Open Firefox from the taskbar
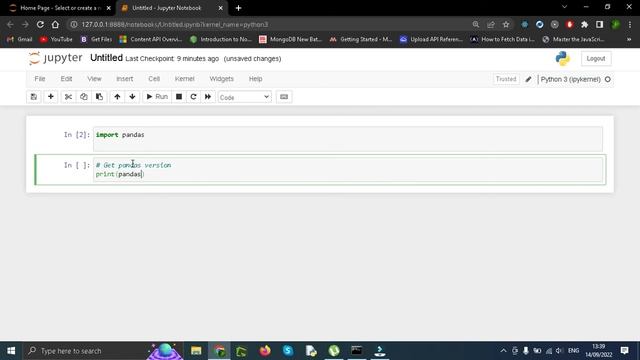640x360 pixels. [x=265, y=351]
